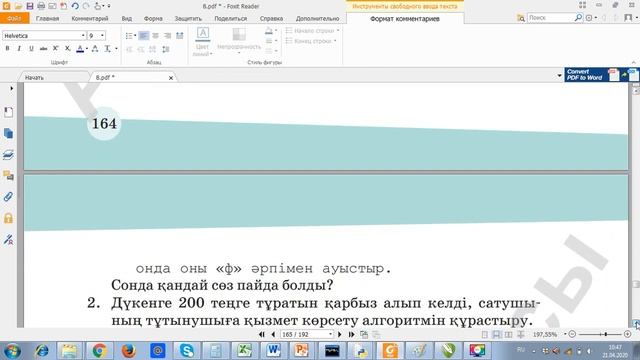Open the bookmarks panel in left sidebar
This screenshot has width=640, height=360.
pos(8,112)
